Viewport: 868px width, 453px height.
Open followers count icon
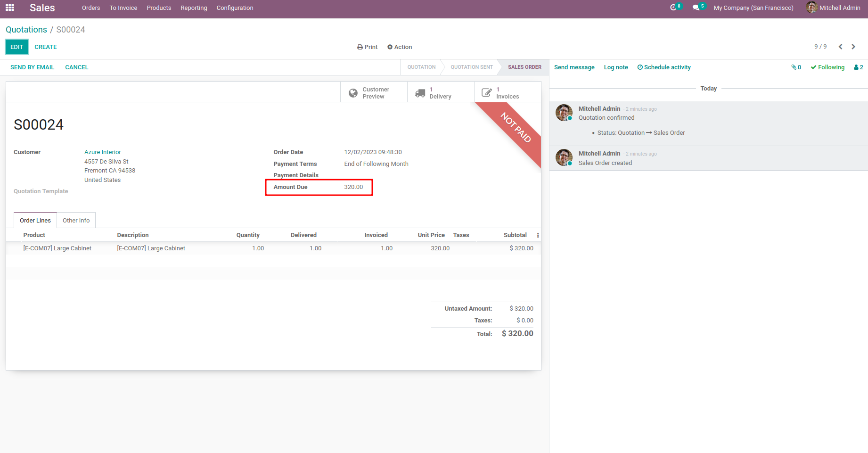[859, 67]
